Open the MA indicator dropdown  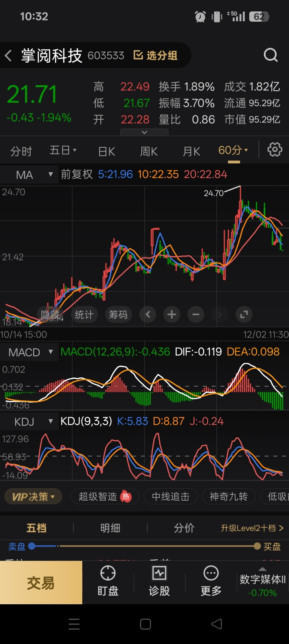[x=29, y=175]
